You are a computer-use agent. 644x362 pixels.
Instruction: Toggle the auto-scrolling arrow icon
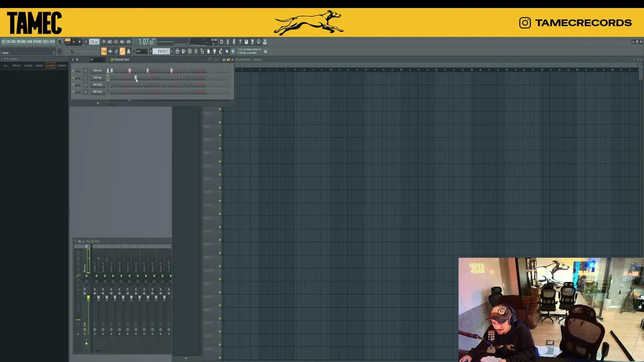tap(110, 51)
